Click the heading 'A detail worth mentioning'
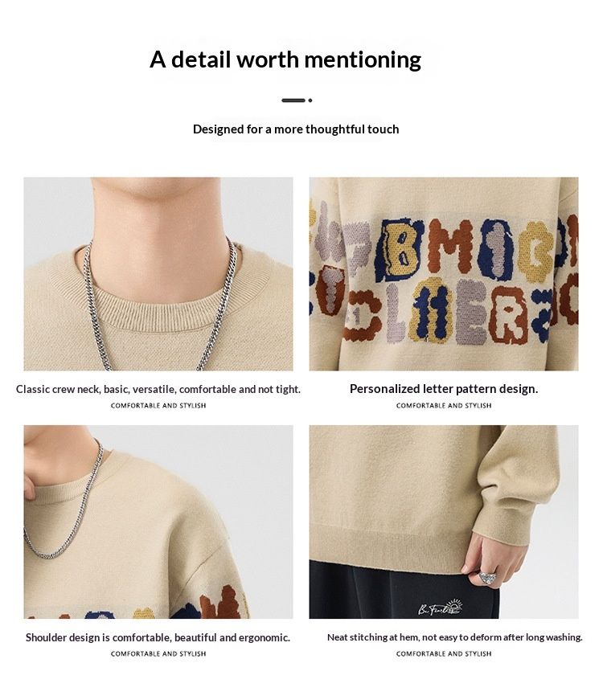This screenshot has height=700, width=603. [x=285, y=59]
